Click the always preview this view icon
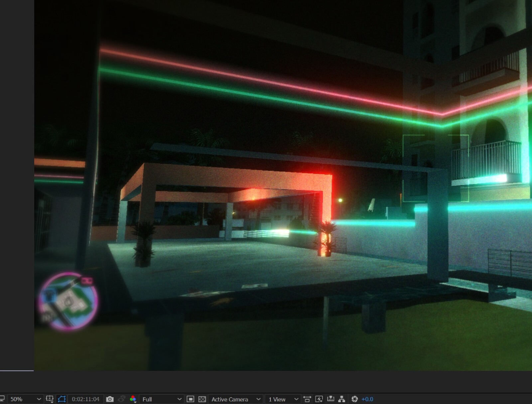 [x=1, y=399]
